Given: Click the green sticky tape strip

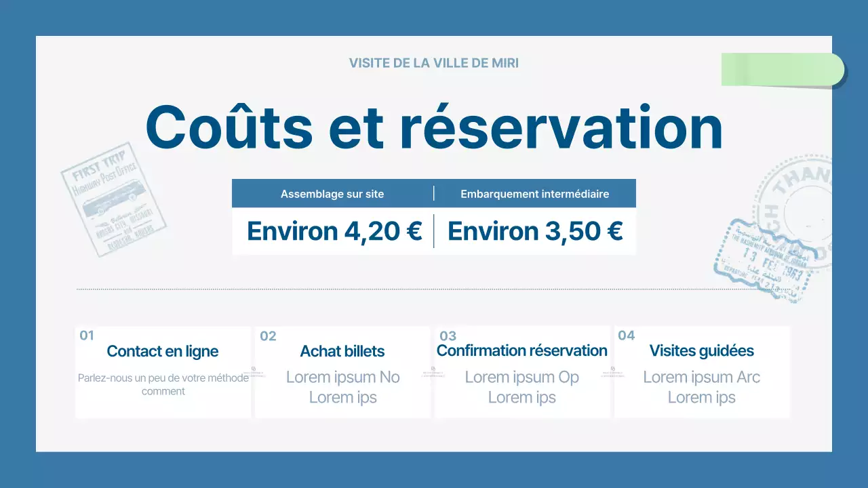Looking at the screenshot, I should pyautogui.click(x=783, y=69).
